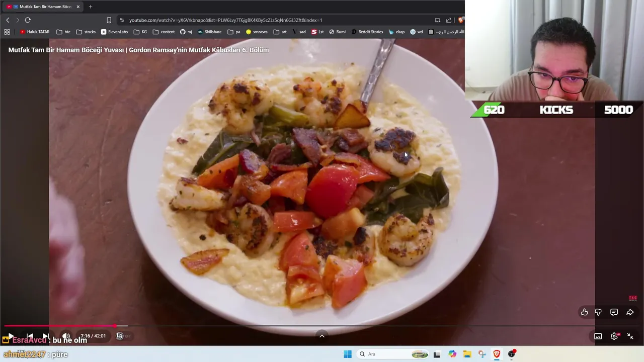The height and width of the screenshot is (362, 644).
Task: Share this page from address bar
Action: [449, 20]
